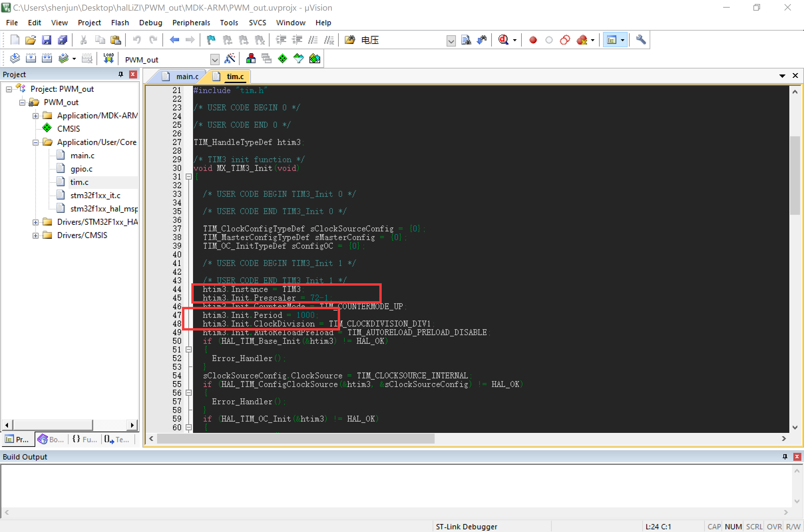Open the PWM_out target dropdown
Viewport: 804px width, 532px height.
tap(215, 60)
